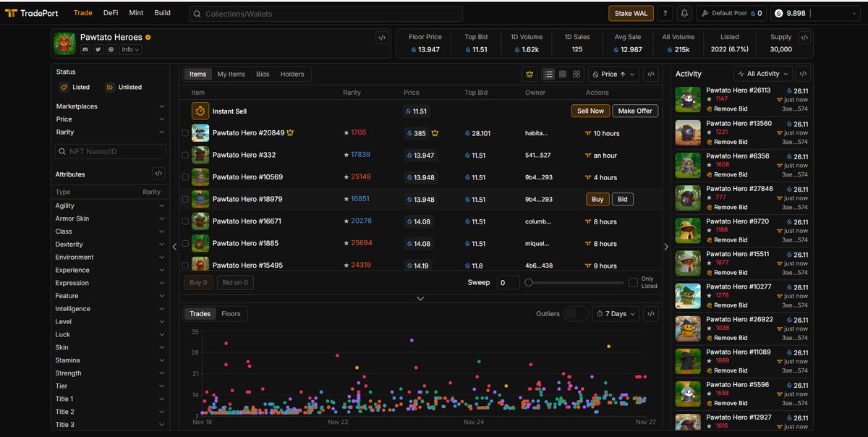868x437 pixels.
Task: Click the wallet balance 9.898 icon
Action: [779, 14]
